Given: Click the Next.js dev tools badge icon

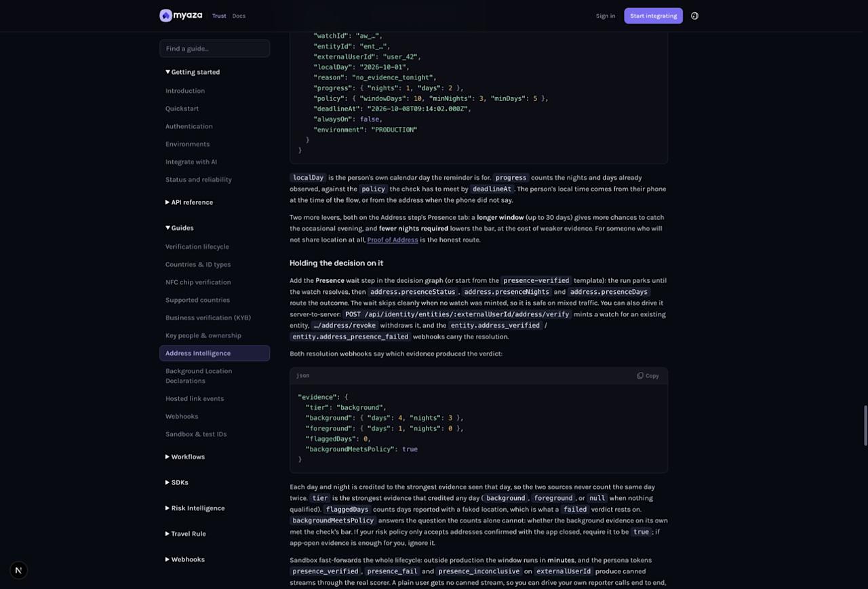Looking at the screenshot, I should point(19,570).
